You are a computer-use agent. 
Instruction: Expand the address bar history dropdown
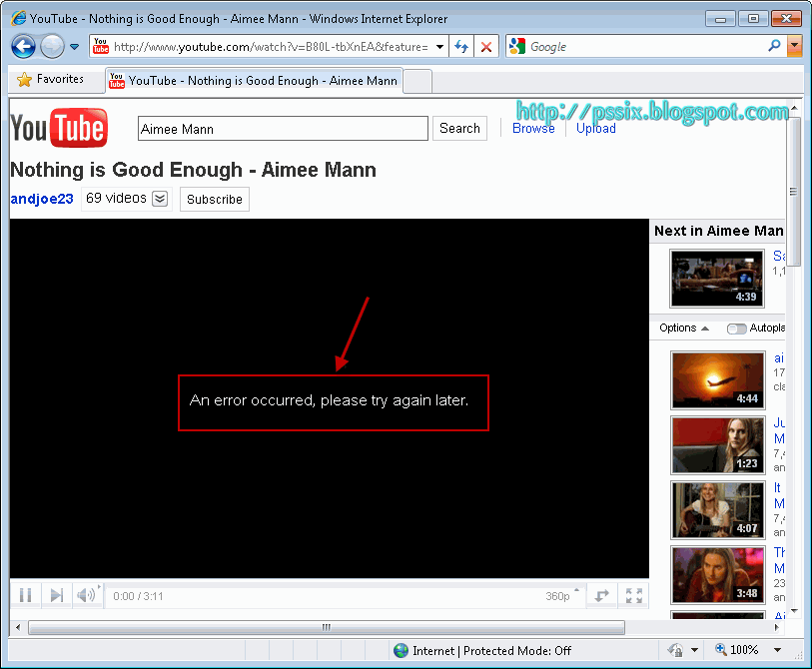tap(439, 47)
